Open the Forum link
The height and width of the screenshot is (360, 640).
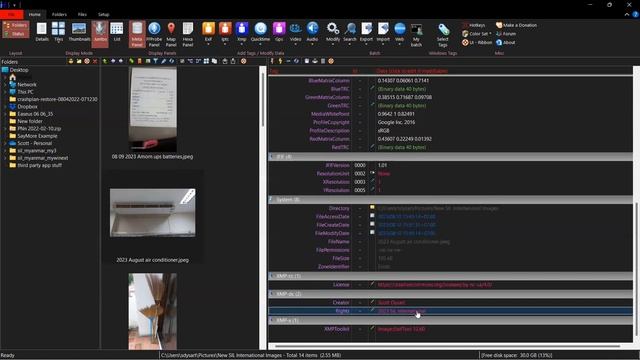click(506, 34)
